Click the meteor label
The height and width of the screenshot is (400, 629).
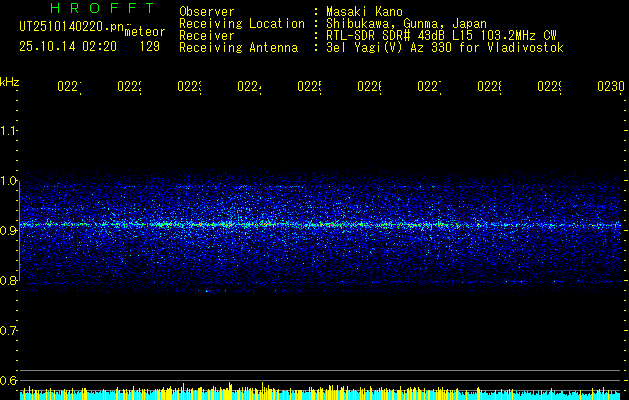point(145,32)
